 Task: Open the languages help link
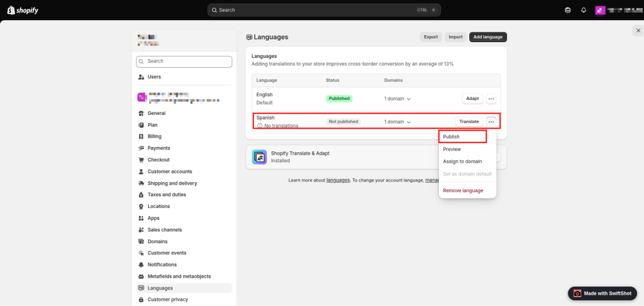[x=338, y=180]
